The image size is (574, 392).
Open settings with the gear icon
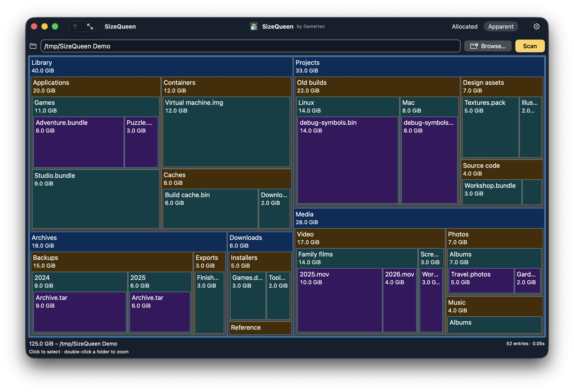tap(536, 26)
